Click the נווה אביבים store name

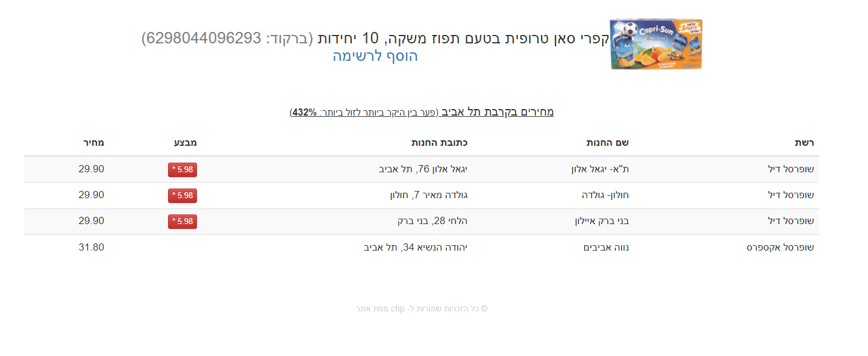click(x=606, y=247)
